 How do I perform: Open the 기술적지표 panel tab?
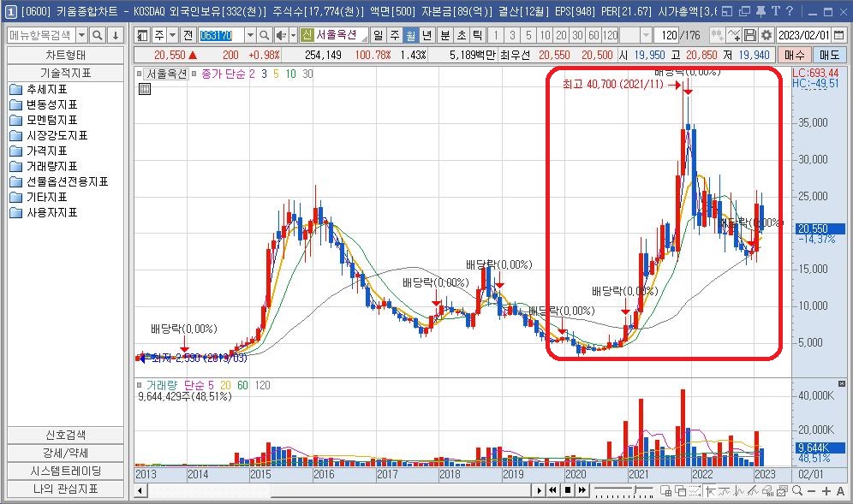point(66,73)
